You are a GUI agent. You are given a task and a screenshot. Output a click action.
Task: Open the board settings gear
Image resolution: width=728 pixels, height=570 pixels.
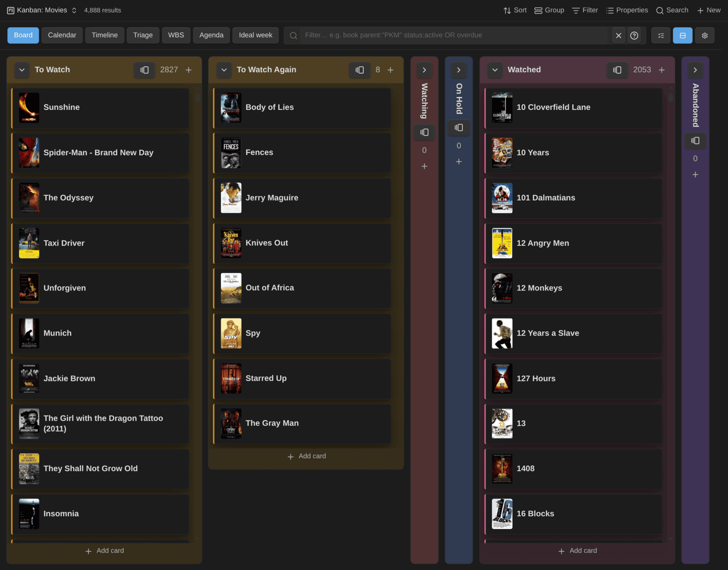click(705, 36)
